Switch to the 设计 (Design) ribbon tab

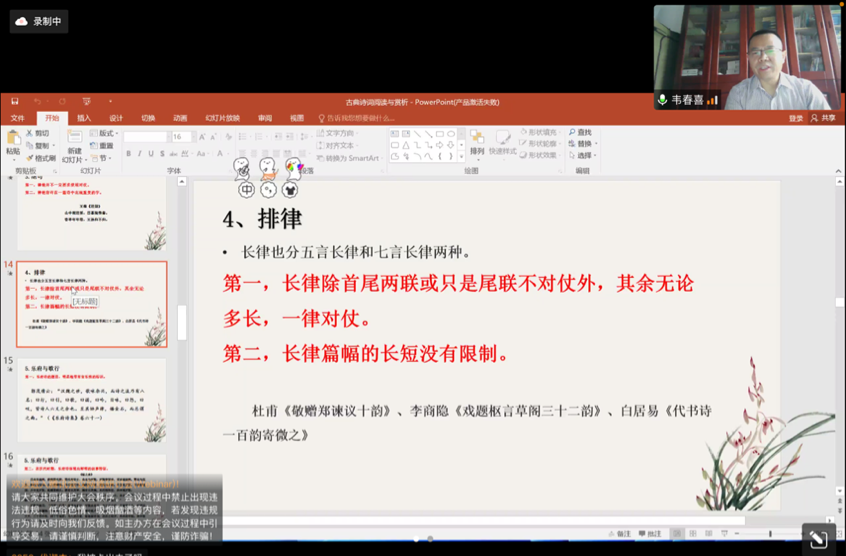(116, 118)
